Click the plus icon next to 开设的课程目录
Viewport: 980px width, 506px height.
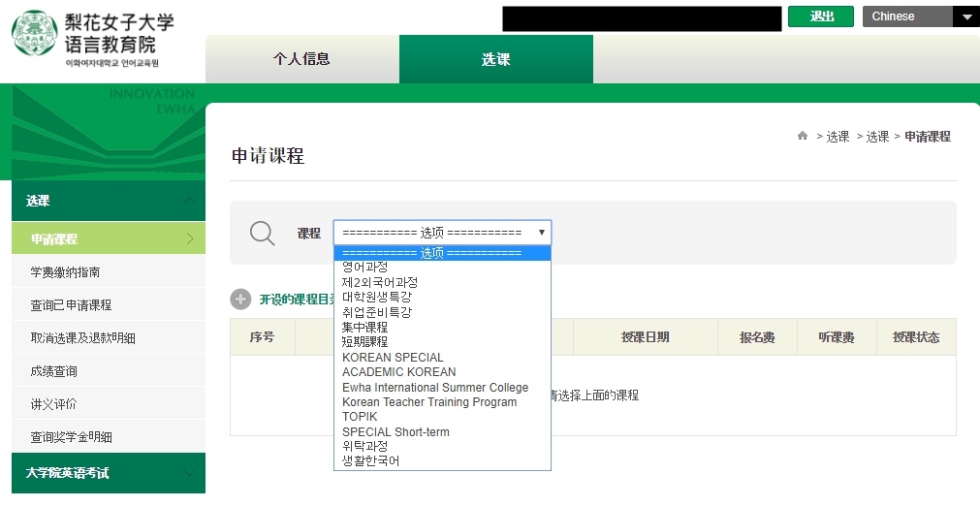pyautogui.click(x=240, y=300)
